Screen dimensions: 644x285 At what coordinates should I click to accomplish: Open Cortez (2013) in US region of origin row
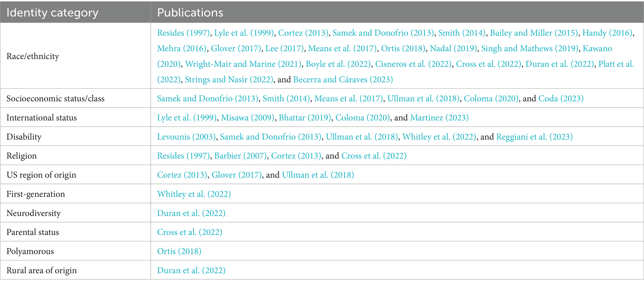tap(182, 175)
